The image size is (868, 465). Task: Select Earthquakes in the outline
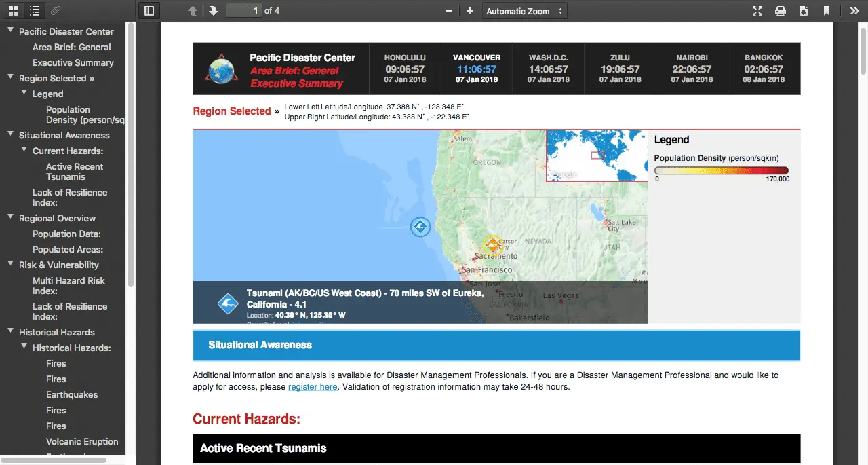(x=71, y=394)
